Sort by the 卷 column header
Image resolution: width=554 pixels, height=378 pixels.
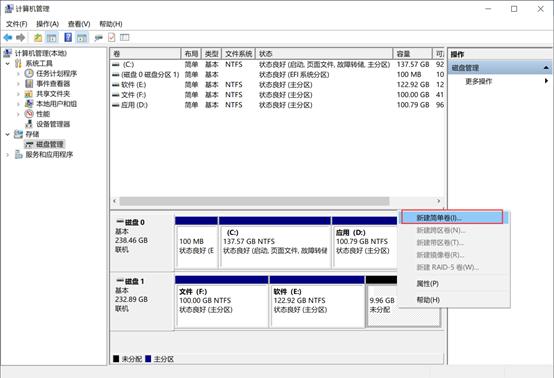click(x=145, y=54)
